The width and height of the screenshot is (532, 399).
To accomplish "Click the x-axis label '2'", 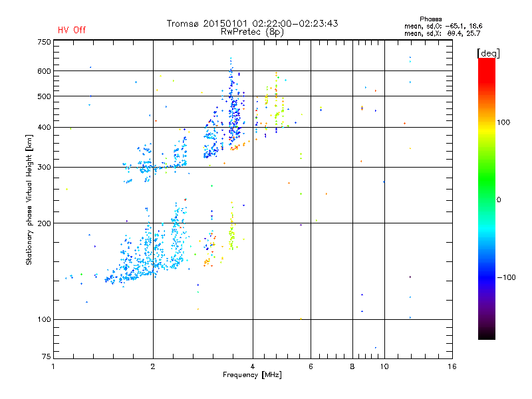I will 153,366.
